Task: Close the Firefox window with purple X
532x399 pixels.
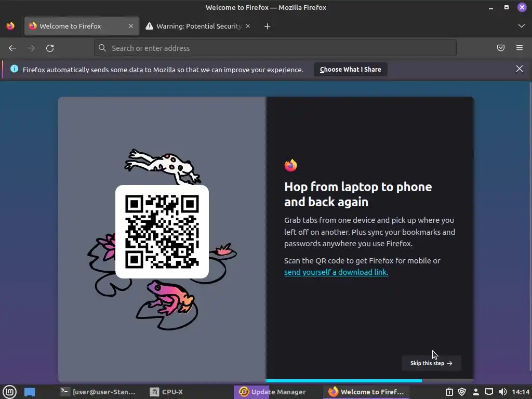Action: [x=522, y=7]
